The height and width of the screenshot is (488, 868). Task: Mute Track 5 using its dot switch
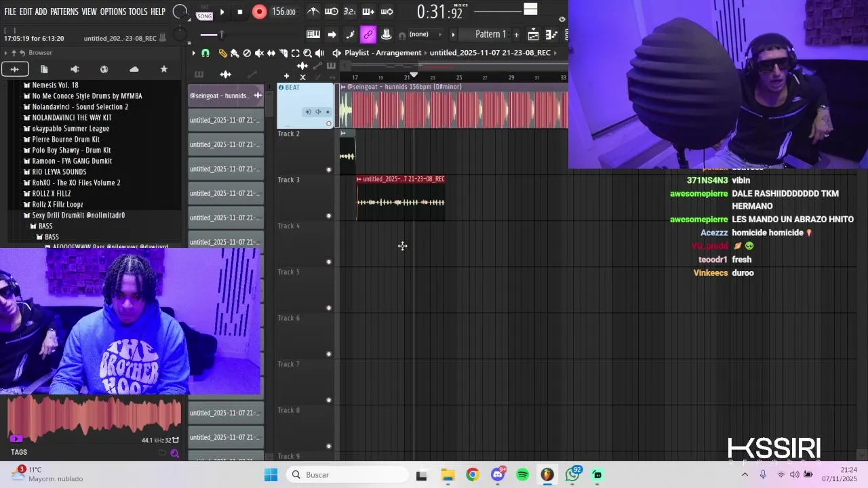[x=329, y=308]
